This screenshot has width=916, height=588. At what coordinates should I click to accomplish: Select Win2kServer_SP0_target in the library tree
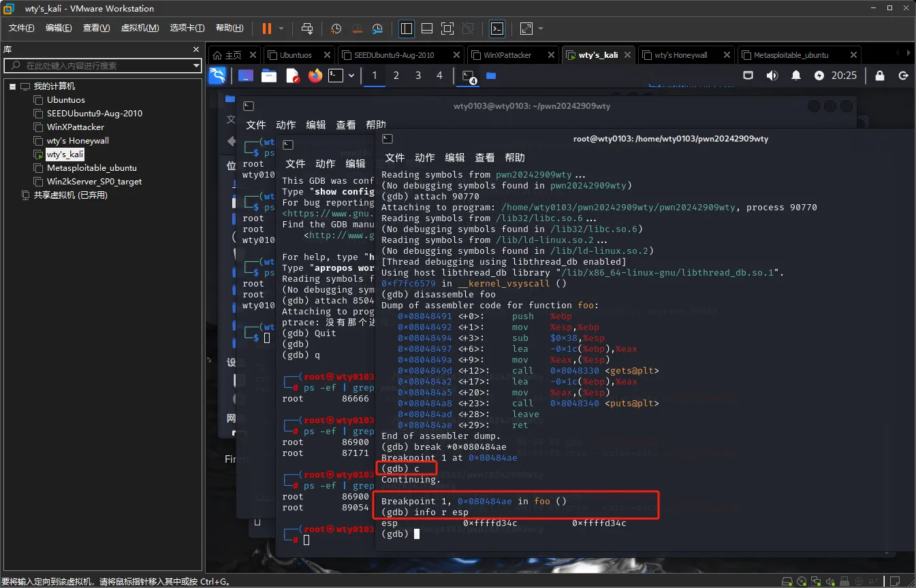point(94,182)
